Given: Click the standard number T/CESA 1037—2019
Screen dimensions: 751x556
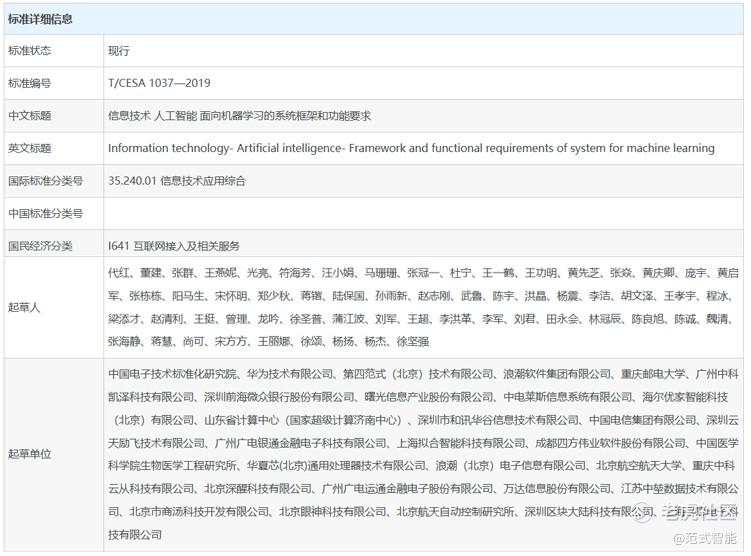Looking at the screenshot, I should (x=159, y=83).
